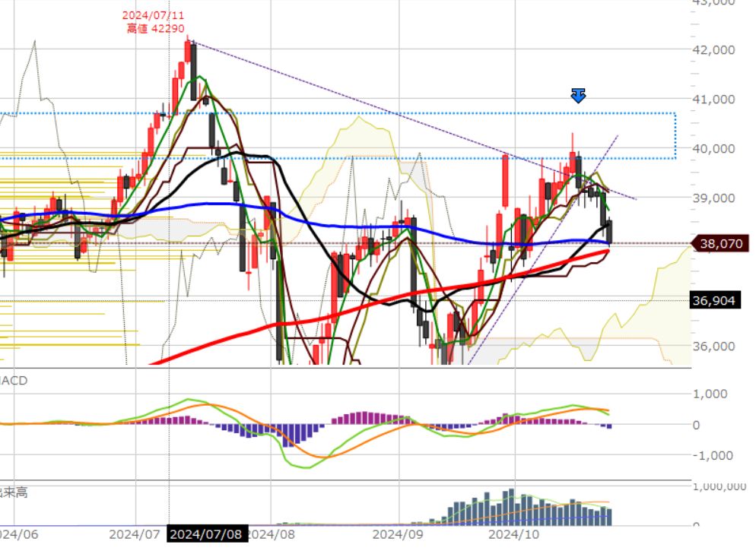Click the MACD 1,000 axis label

[x=710, y=394]
